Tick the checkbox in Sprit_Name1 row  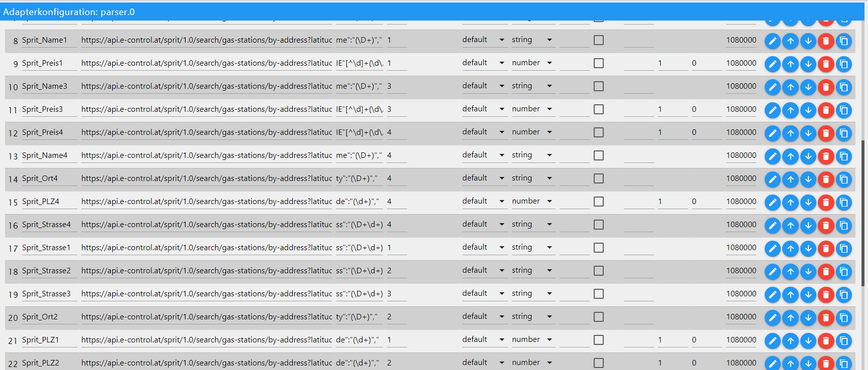coord(599,40)
